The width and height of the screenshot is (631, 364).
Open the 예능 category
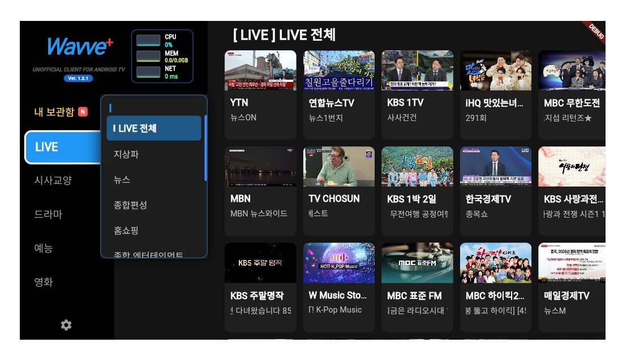[44, 248]
